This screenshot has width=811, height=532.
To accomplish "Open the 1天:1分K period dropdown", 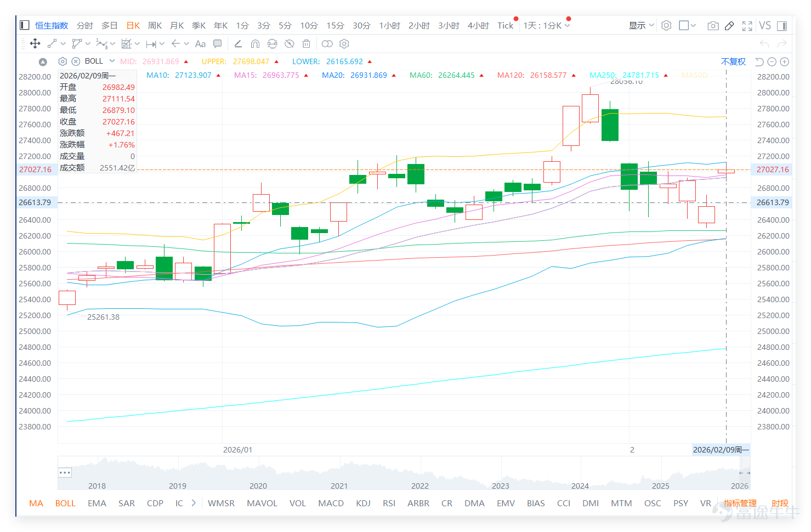I will 547,25.
